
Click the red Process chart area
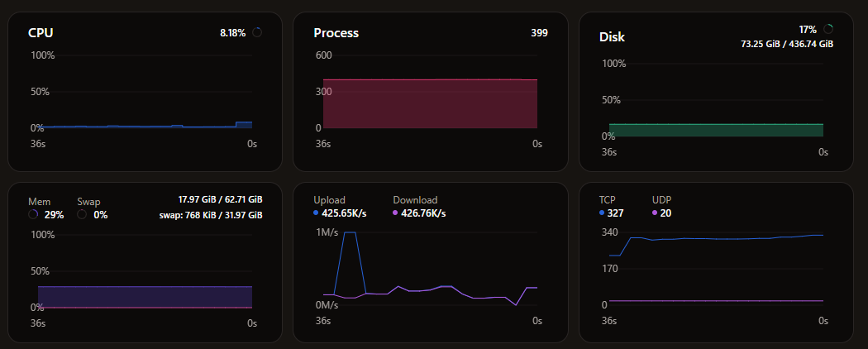click(x=430, y=104)
